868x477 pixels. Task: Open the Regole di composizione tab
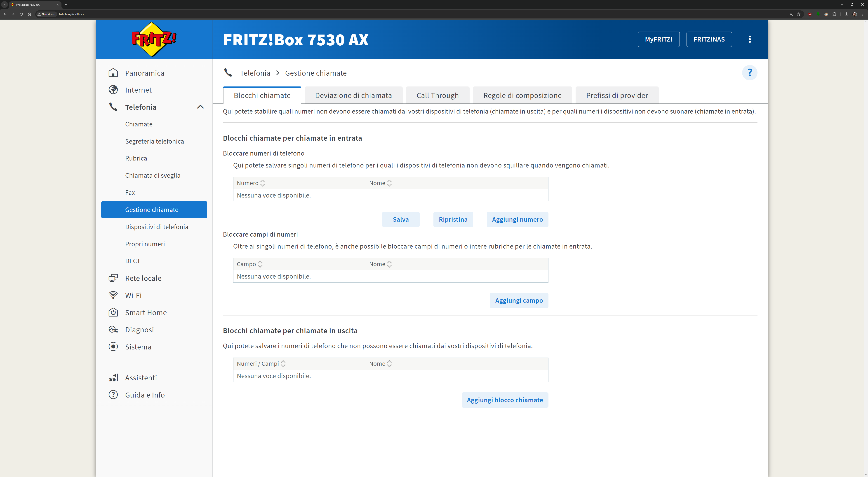pyautogui.click(x=522, y=95)
